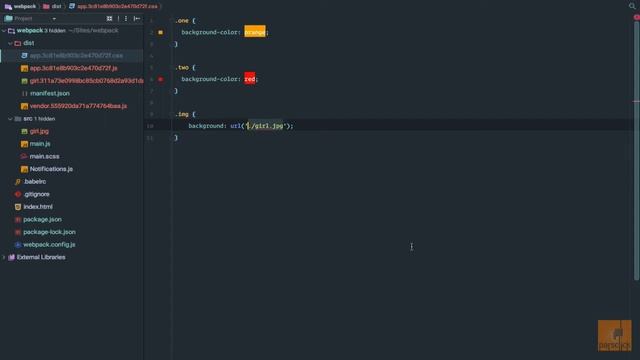Click the orange gutter color swatch
The height and width of the screenshot is (360, 640).
[160, 32]
